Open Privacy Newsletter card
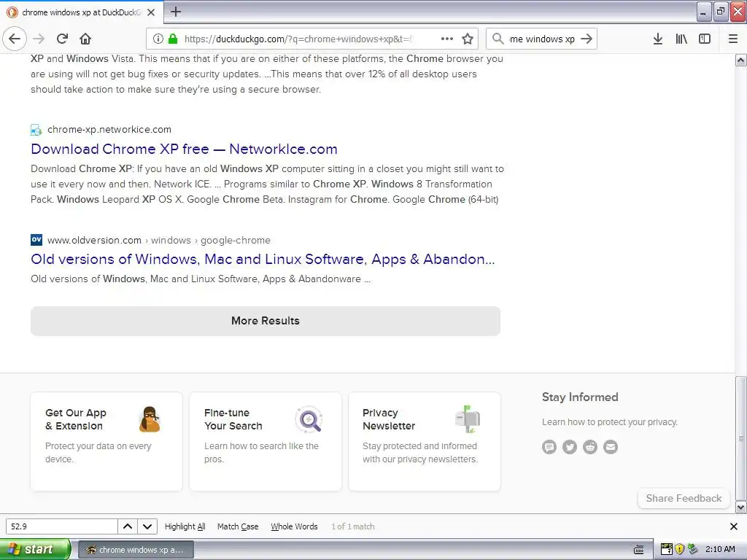Image resolution: width=747 pixels, height=560 pixels. [425, 441]
